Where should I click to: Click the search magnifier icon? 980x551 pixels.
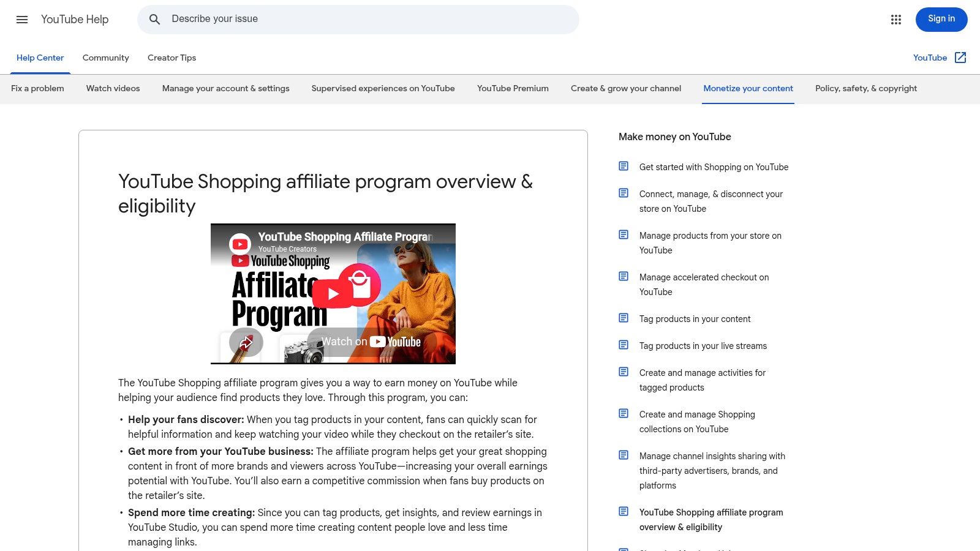click(x=155, y=20)
